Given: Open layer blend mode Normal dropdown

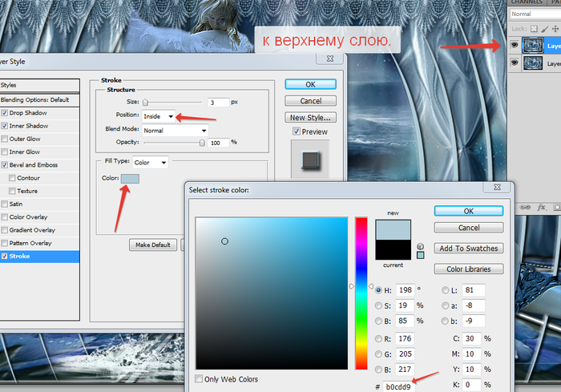Looking at the screenshot, I should point(535,14).
